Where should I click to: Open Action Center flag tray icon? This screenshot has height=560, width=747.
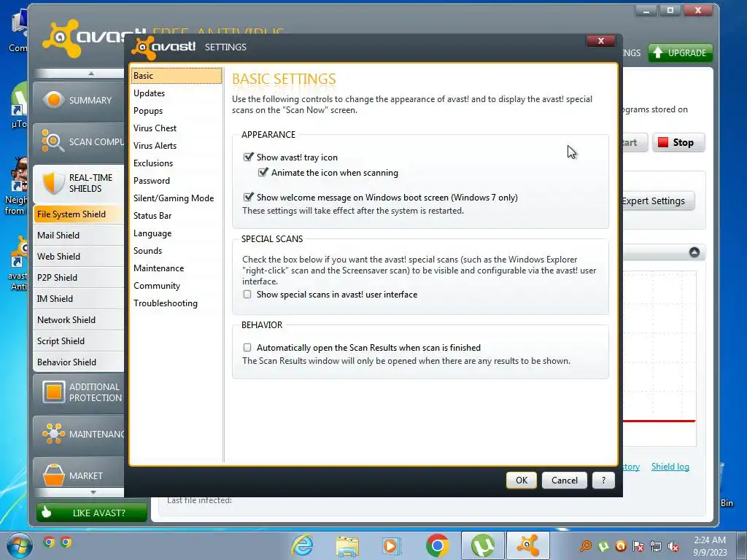tap(638, 546)
